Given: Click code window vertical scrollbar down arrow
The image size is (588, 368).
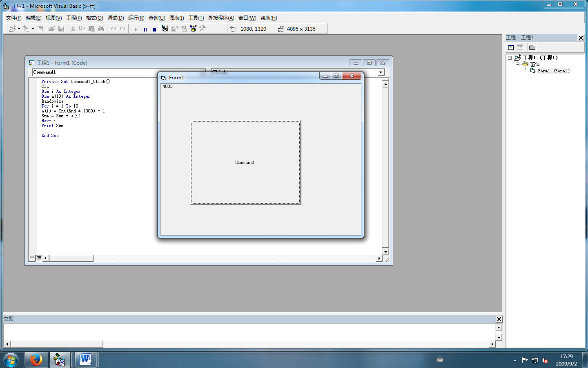Looking at the screenshot, I should pyautogui.click(x=385, y=251).
